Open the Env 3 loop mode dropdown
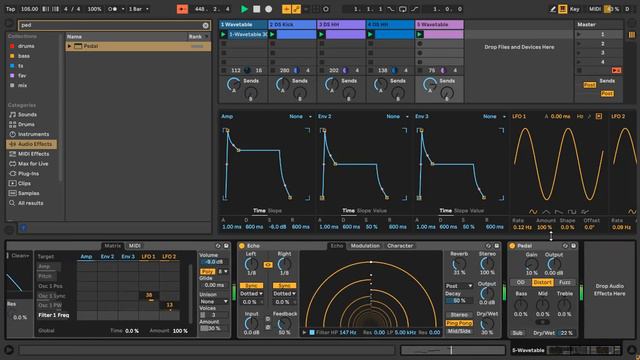Image resolution: width=640 pixels, height=360 pixels. pyautogui.click(x=494, y=117)
